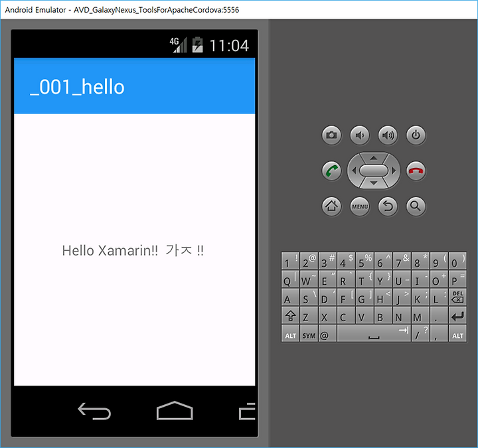478x448 pixels.
Task: Click the emulator camera button
Action: 332,135
